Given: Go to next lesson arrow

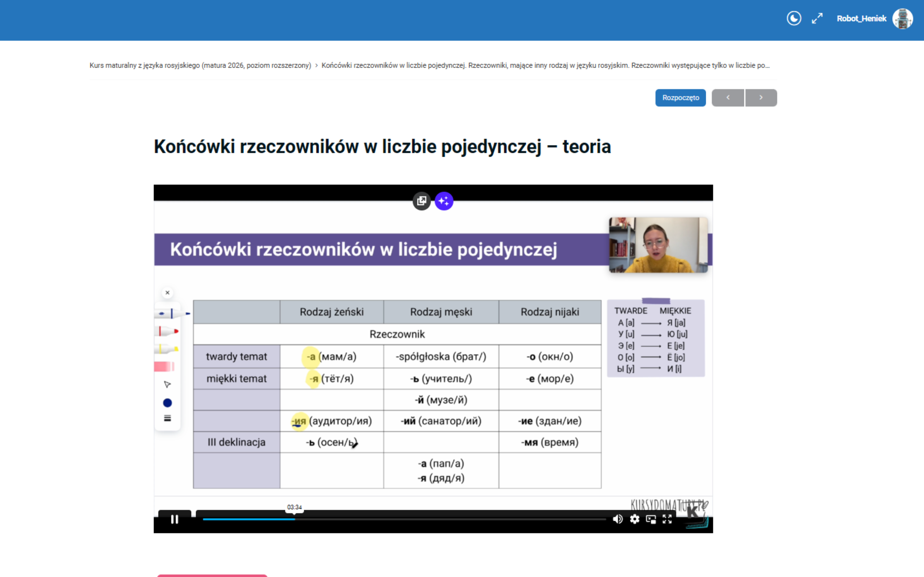Looking at the screenshot, I should tap(761, 98).
